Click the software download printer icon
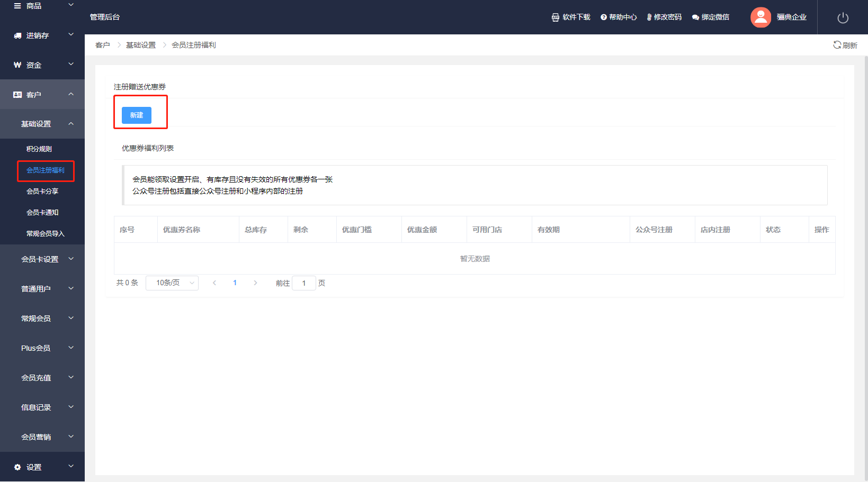Screen dimensions: 868x482 coord(555,17)
